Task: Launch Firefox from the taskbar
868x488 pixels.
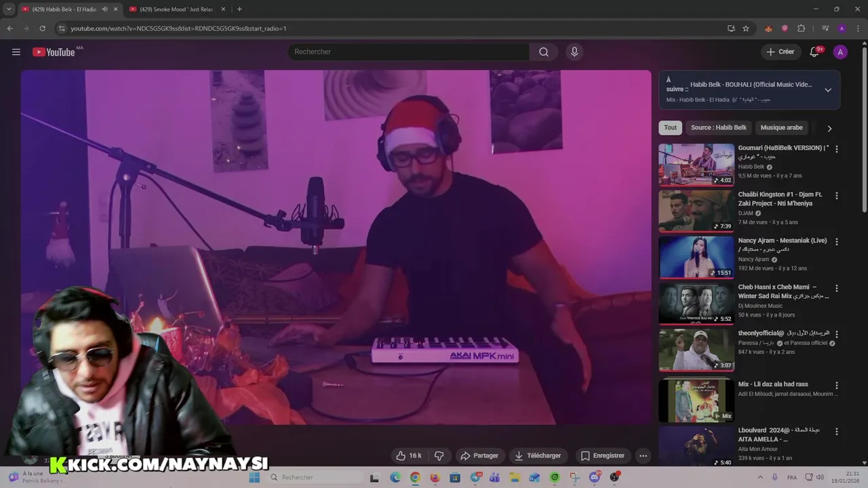Action: pos(435,478)
